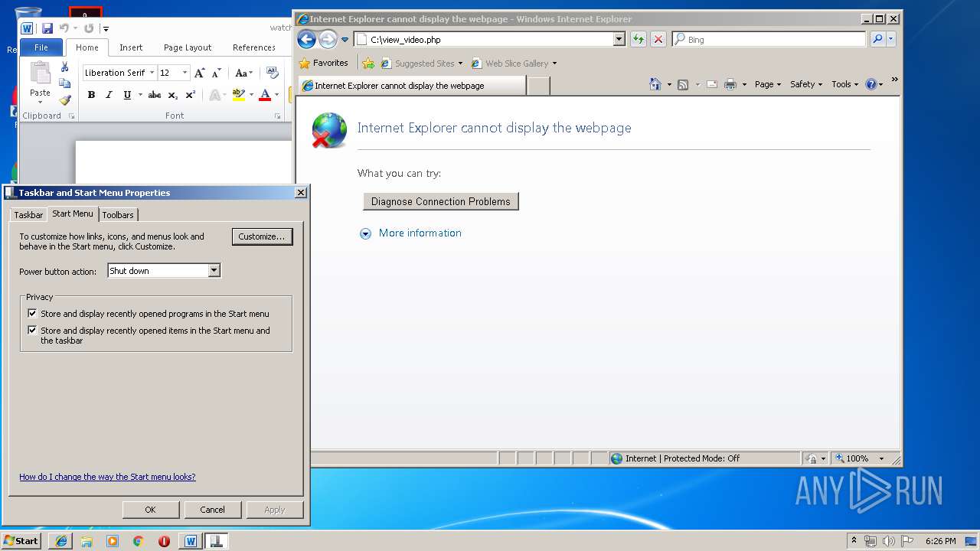Open Windows Media Player from the taskbar
Viewport: 980px width, 551px height.
pos(113,541)
